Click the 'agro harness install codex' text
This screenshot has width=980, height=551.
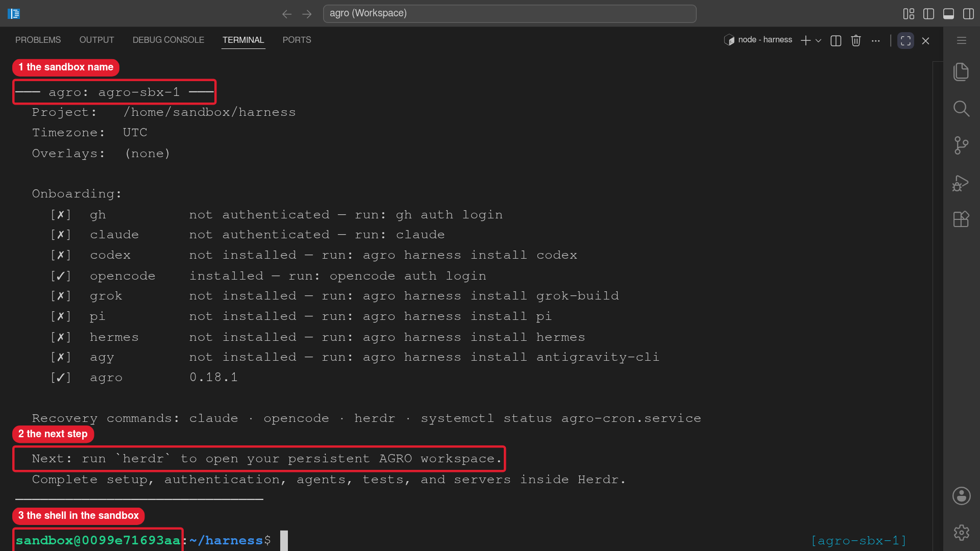(470, 255)
